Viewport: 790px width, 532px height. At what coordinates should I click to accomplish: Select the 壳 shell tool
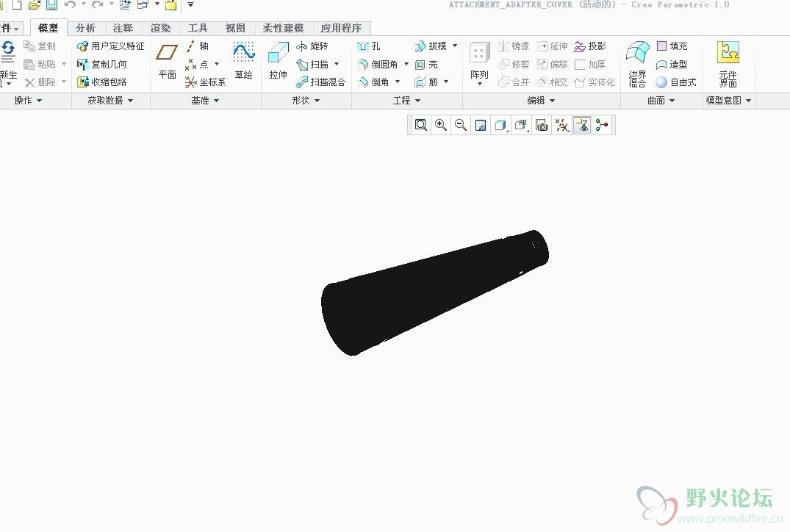coord(426,65)
